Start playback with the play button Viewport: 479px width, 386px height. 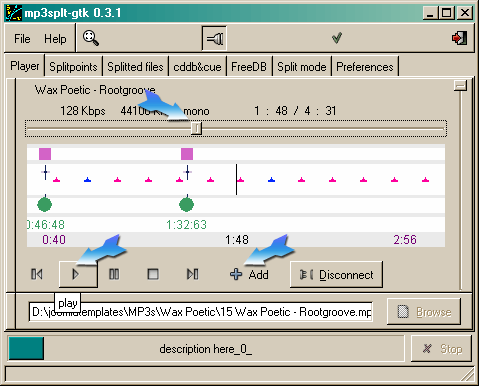(78, 274)
